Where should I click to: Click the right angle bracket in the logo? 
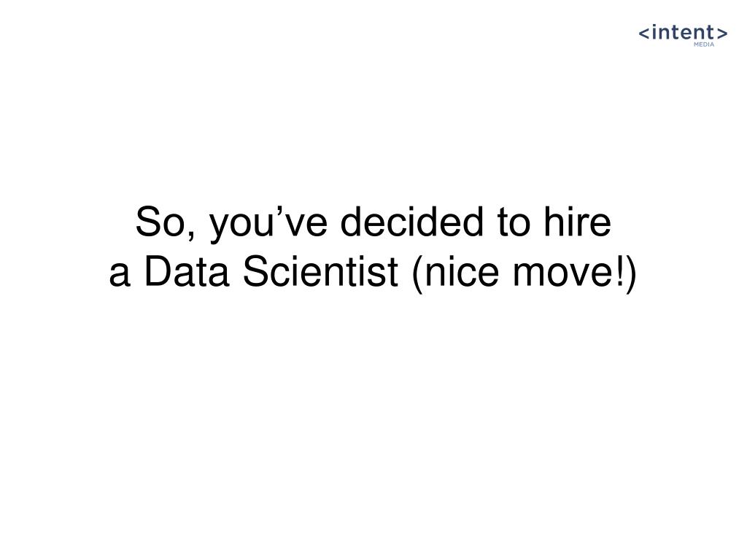click(x=721, y=33)
